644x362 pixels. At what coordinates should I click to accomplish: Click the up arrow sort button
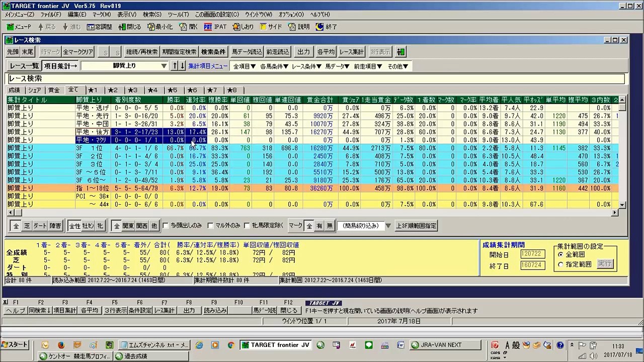pos(175,66)
